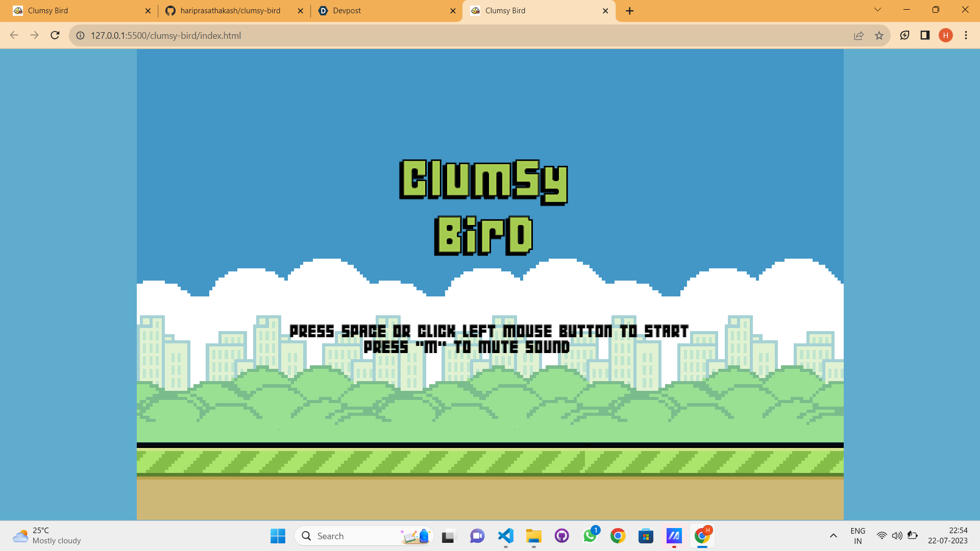Open Chrome three-dot menu
980x551 pixels.
[x=966, y=35]
